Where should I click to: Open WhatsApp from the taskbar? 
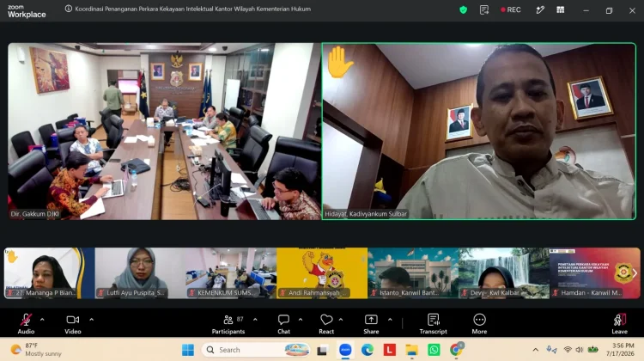click(x=434, y=350)
